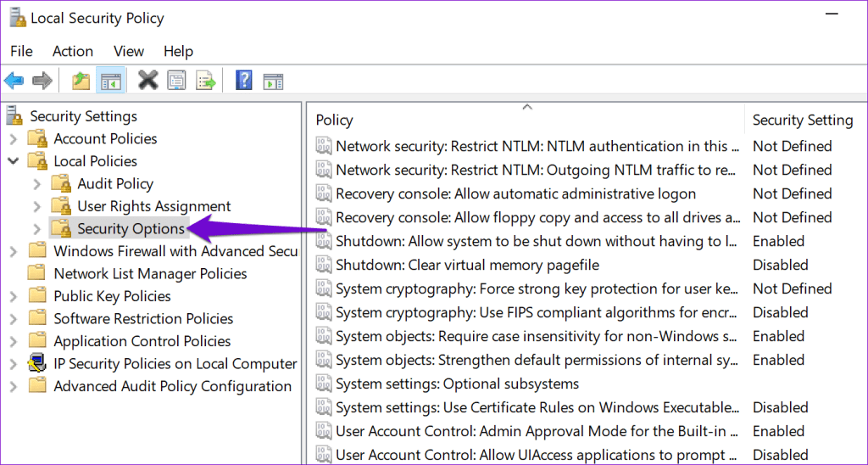
Task: Select User Rights Assignment in tree
Action: click(x=153, y=206)
